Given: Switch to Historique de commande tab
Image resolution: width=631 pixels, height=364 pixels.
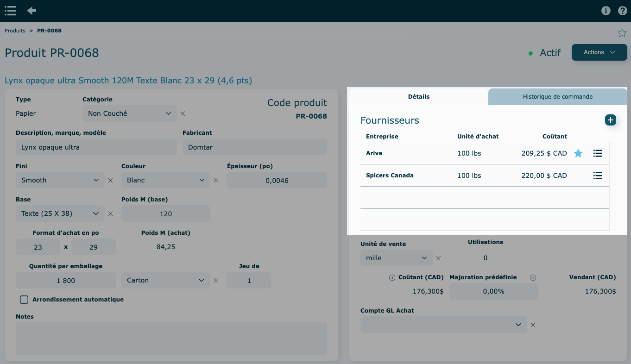Looking at the screenshot, I should (x=557, y=97).
